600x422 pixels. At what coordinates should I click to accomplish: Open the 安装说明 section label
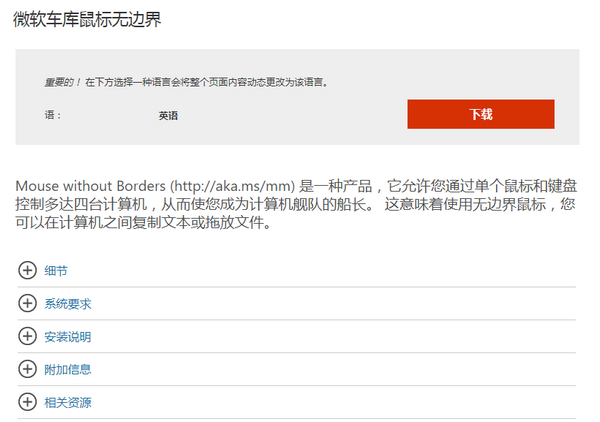click(68, 337)
